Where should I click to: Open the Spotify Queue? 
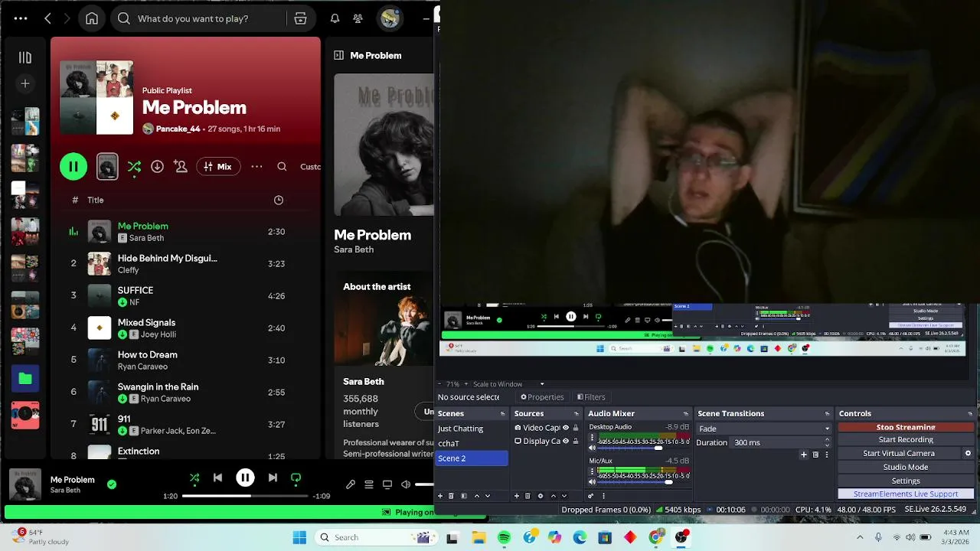click(369, 484)
